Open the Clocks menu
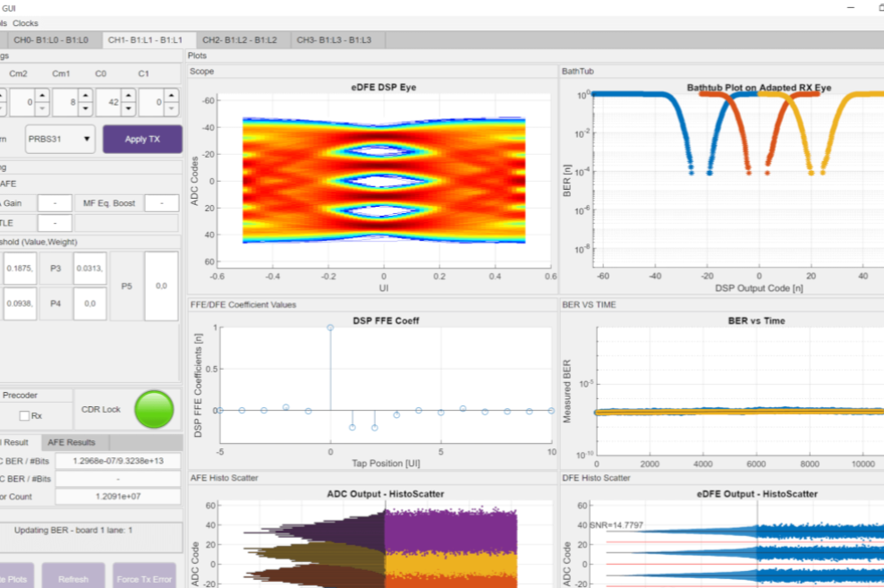Image resolution: width=884 pixels, height=588 pixels. tap(25, 23)
